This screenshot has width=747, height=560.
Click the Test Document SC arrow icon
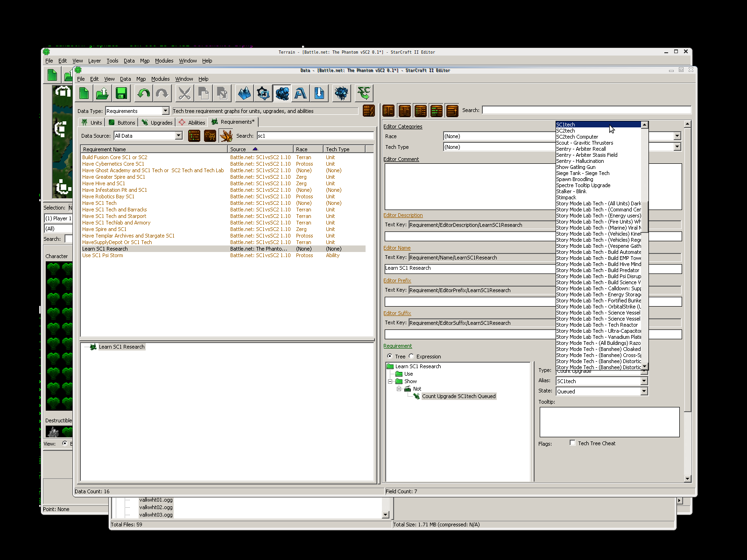364,94
